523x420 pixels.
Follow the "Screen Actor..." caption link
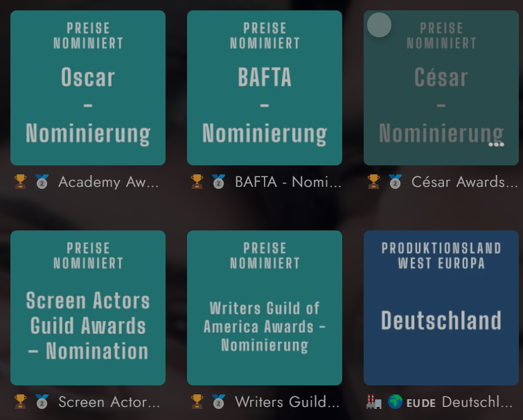(x=109, y=402)
